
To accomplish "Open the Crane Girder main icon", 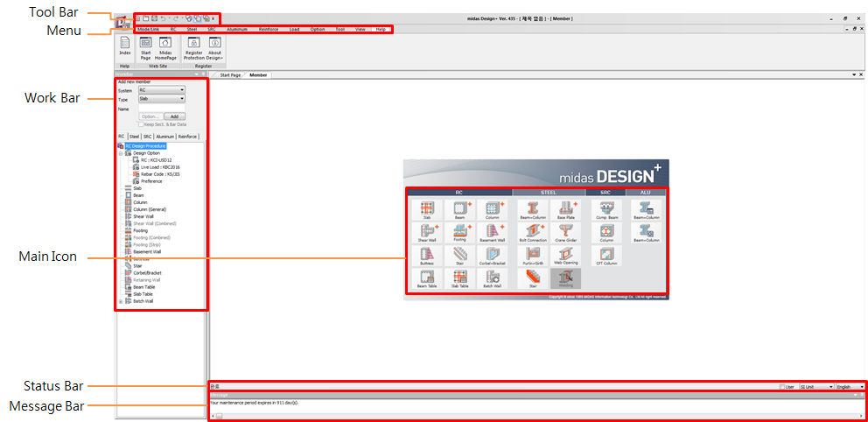I will coord(565,233).
